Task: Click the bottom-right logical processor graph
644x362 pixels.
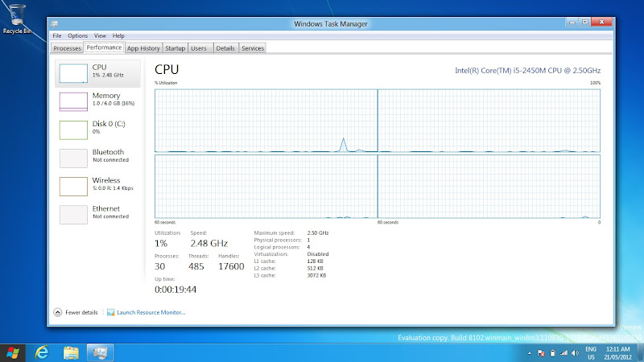Action: (489, 187)
